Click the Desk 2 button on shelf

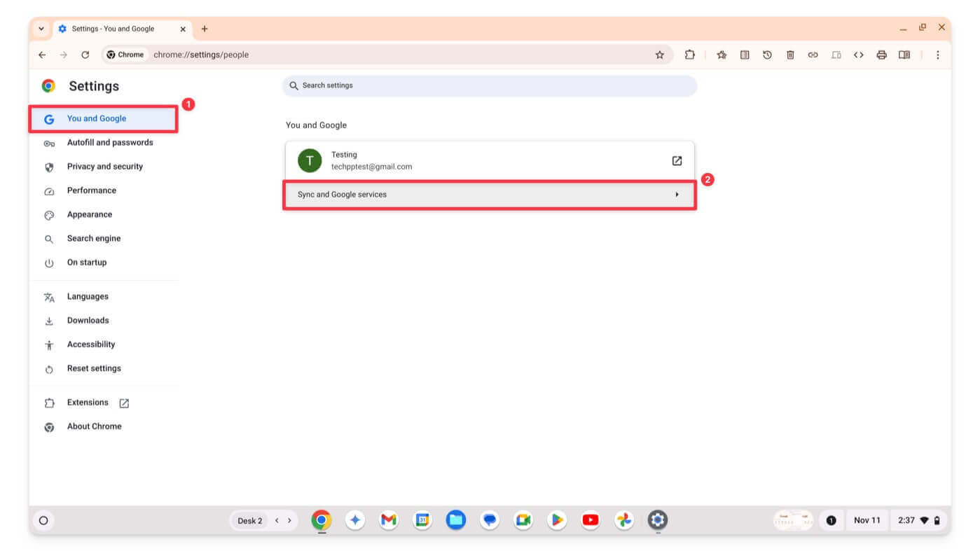pyautogui.click(x=249, y=520)
